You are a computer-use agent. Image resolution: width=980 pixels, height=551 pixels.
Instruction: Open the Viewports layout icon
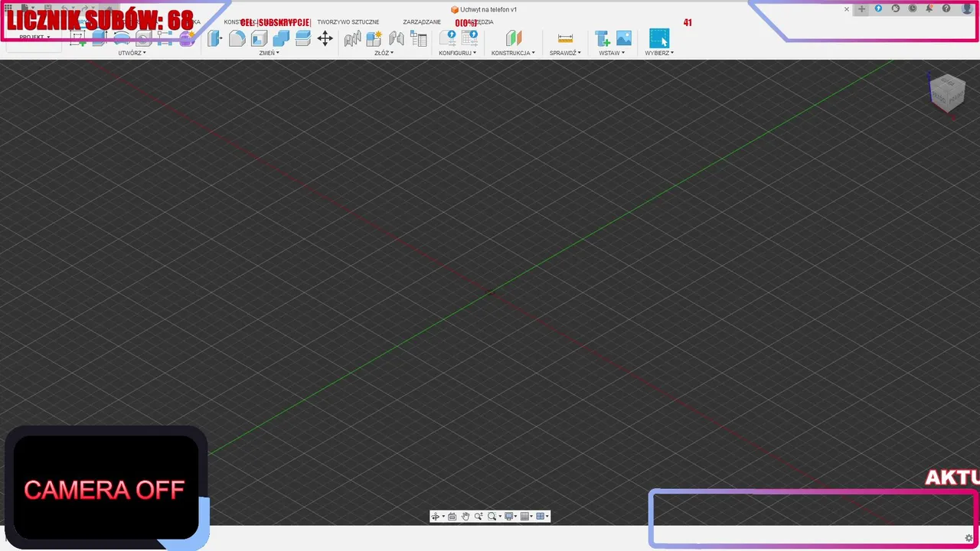[541, 517]
